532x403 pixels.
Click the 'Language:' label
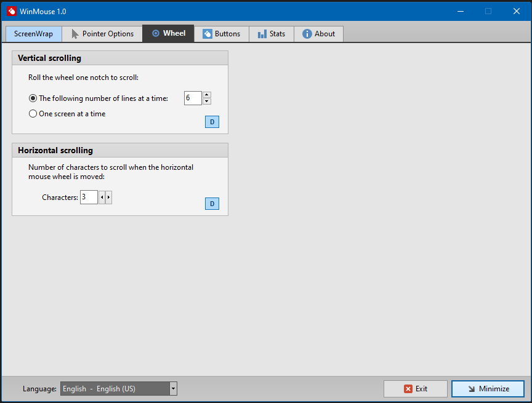pyautogui.click(x=39, y=389)
